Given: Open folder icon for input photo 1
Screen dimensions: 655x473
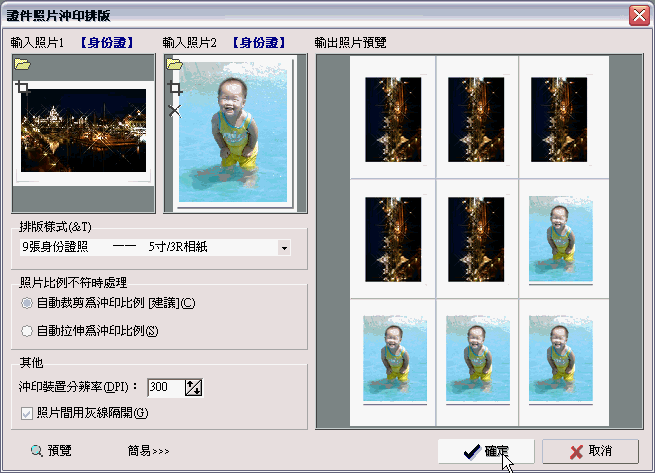Looking at the screenshot, I should click(23, 64).
